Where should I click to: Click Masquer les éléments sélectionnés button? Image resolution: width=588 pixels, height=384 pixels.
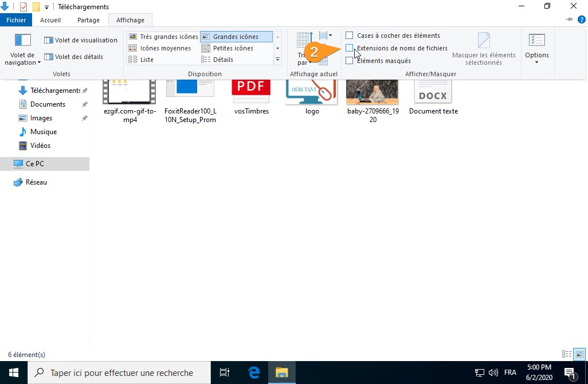pyautogui.click(x=484, y=49)
